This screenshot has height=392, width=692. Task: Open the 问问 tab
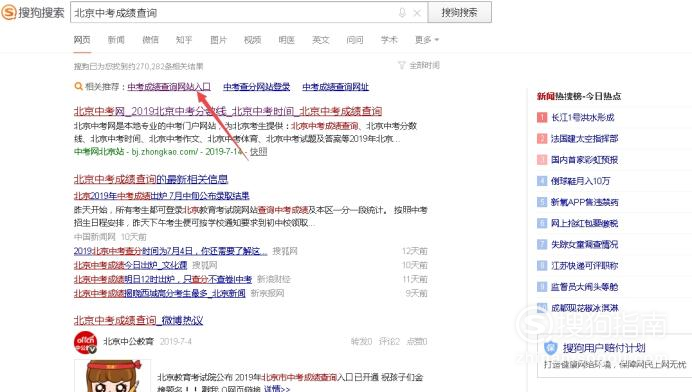(x=355, y=40)
